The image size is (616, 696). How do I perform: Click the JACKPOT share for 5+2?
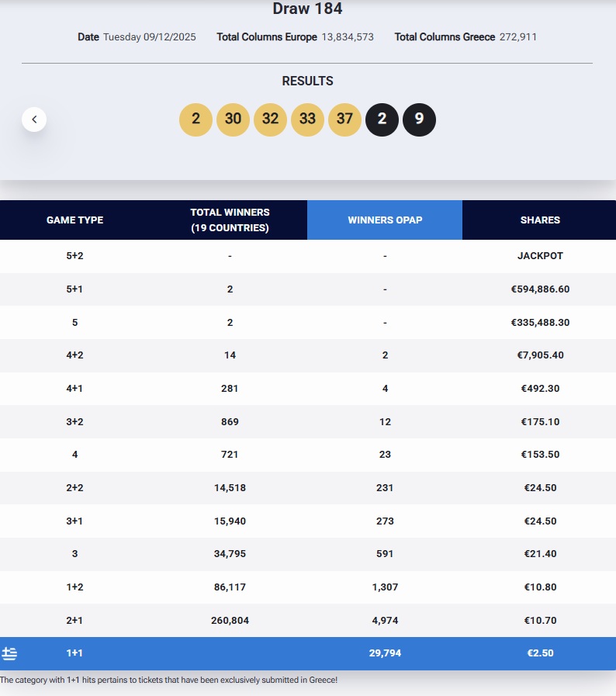coord(540,256)
